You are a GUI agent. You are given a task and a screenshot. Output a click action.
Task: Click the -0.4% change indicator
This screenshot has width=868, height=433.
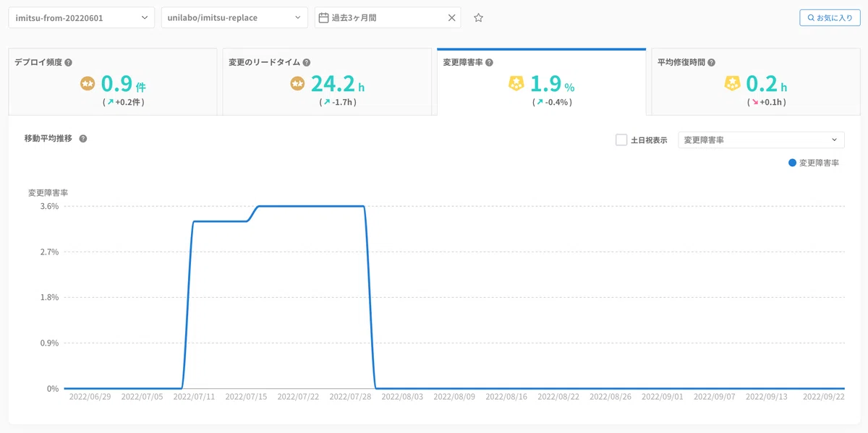(553, 103)
